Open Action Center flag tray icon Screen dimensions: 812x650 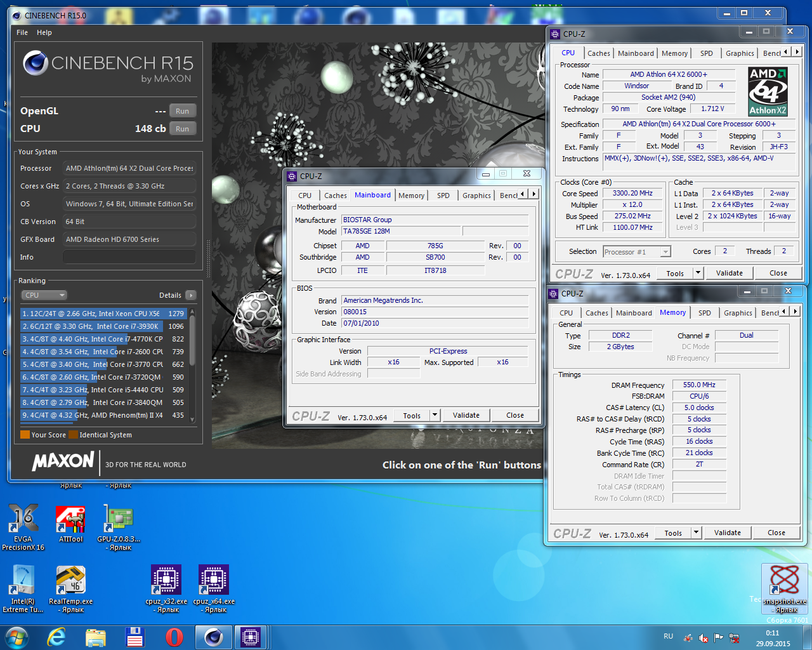coord(718,638)
